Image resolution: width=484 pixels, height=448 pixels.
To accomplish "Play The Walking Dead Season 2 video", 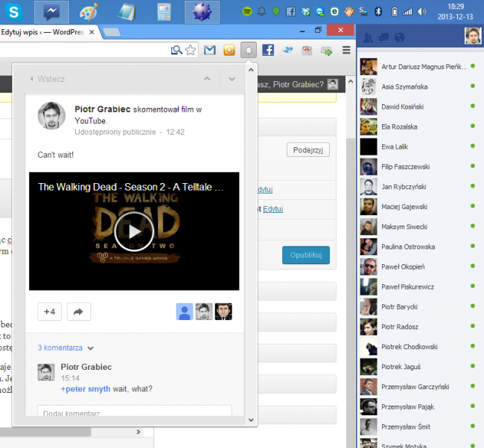I will click(x=134, y=231).
